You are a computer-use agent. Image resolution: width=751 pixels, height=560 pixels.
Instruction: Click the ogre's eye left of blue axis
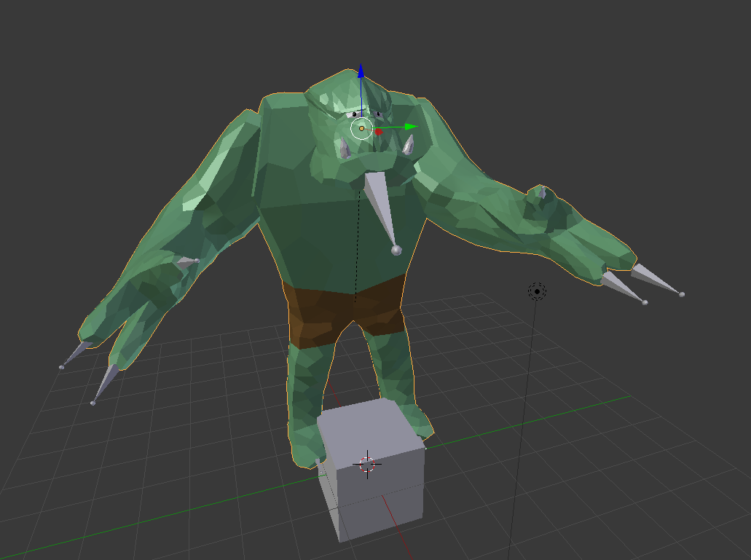click(x=355, y=114)
